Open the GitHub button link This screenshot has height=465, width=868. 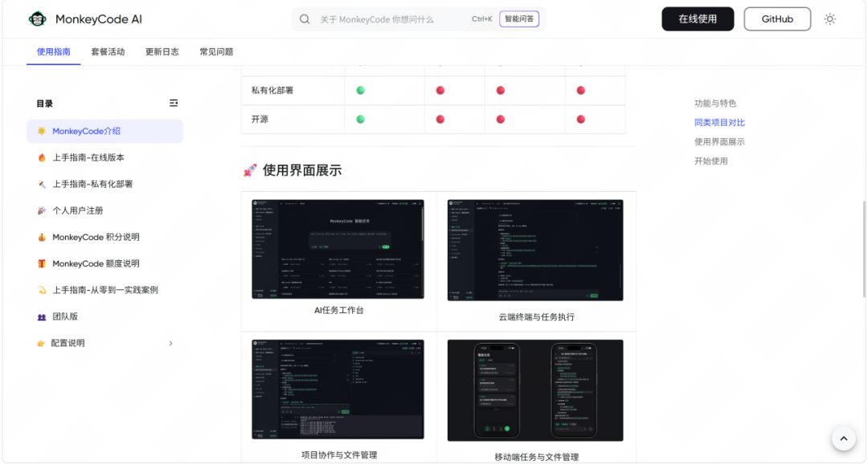pos(777,18)
